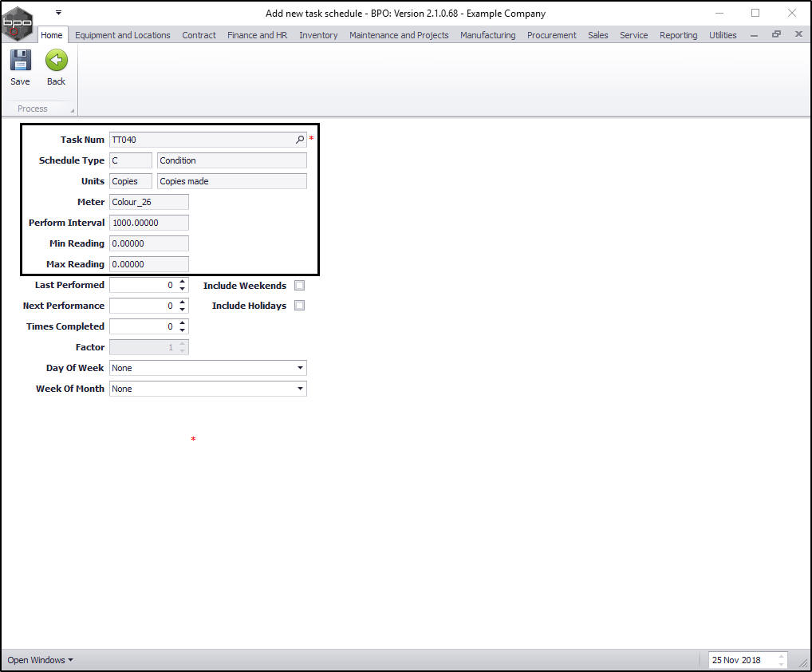Screen dimensions: 812x672
Task: Open the Procurement ribbon tab
Action: 551,34
